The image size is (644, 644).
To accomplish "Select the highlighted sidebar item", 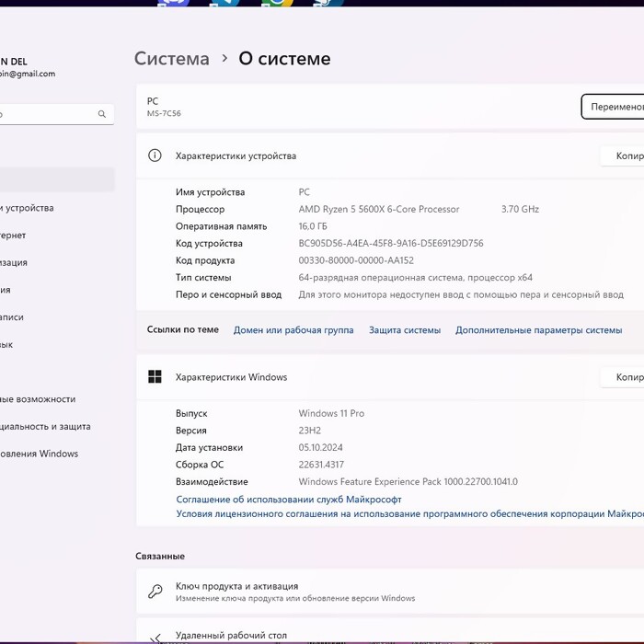I will click(57, 179).
